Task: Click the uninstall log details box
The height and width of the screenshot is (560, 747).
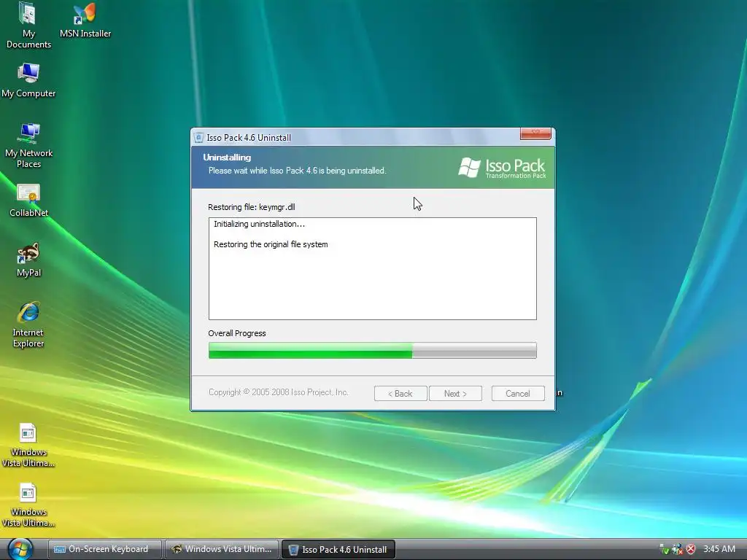Action: coord(373,268)
